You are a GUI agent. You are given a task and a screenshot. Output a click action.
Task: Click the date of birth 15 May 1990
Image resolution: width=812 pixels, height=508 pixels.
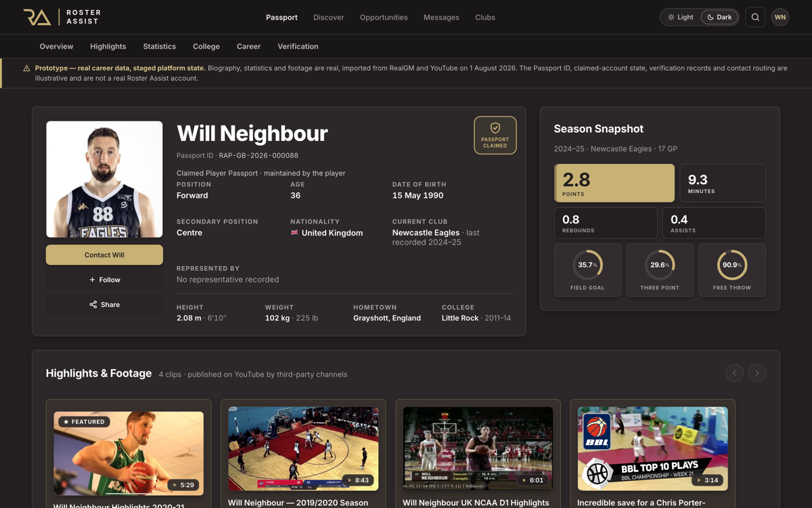(x=418, y=195)
